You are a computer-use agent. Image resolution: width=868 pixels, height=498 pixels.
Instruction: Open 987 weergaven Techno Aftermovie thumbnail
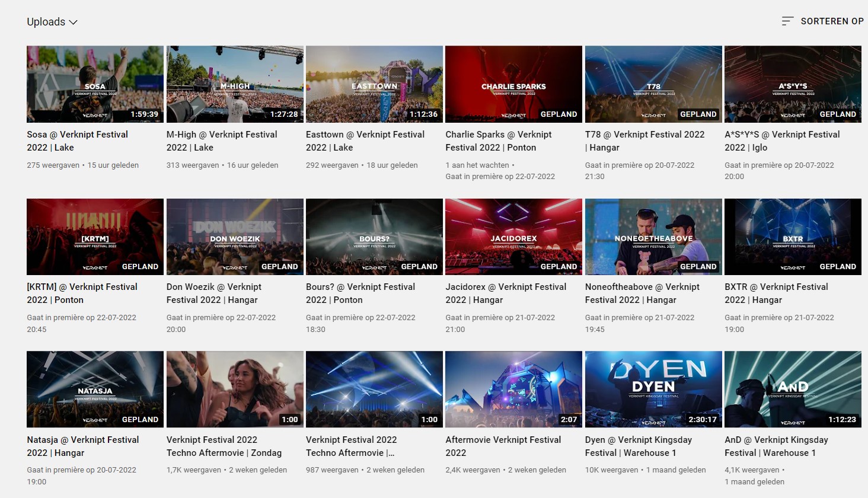coord(374,389)
